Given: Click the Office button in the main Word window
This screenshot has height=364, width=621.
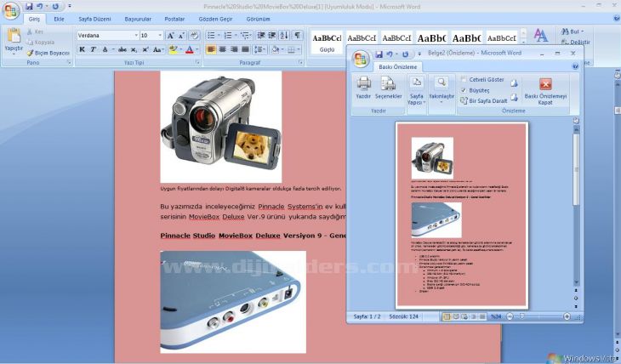Looking at the screenshot, I should [x=11, y=11].
